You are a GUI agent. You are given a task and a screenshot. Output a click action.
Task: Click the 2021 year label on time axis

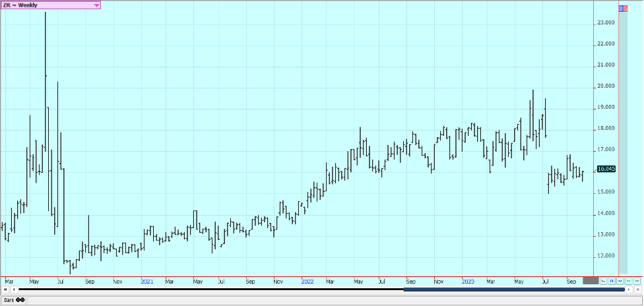click(147, 281)
